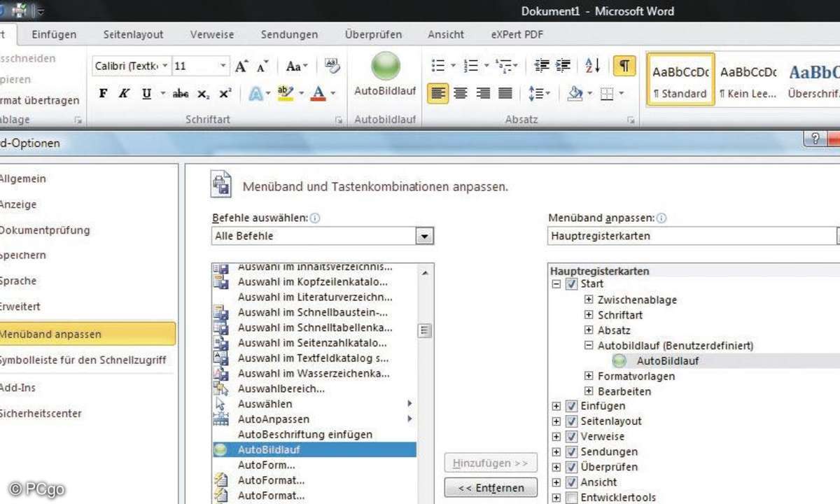Screen dimensions: 840x504
Task: Center the text alignment
Action: (460, 93)
